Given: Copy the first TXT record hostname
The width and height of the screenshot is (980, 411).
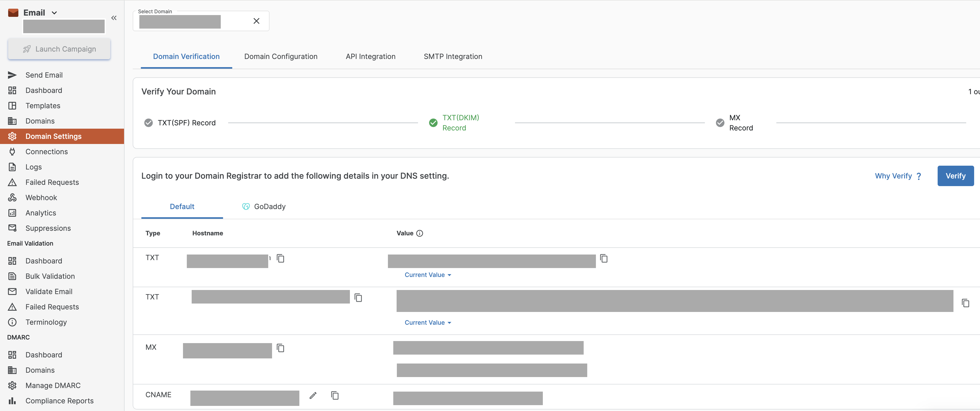Looking at the screenshot, I should tap(280, 258).
